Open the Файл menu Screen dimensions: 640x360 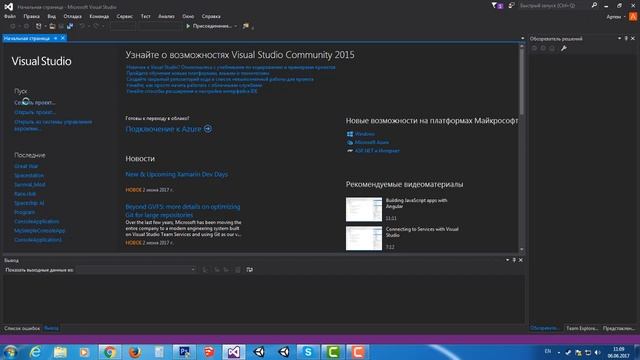coord(10,16)
